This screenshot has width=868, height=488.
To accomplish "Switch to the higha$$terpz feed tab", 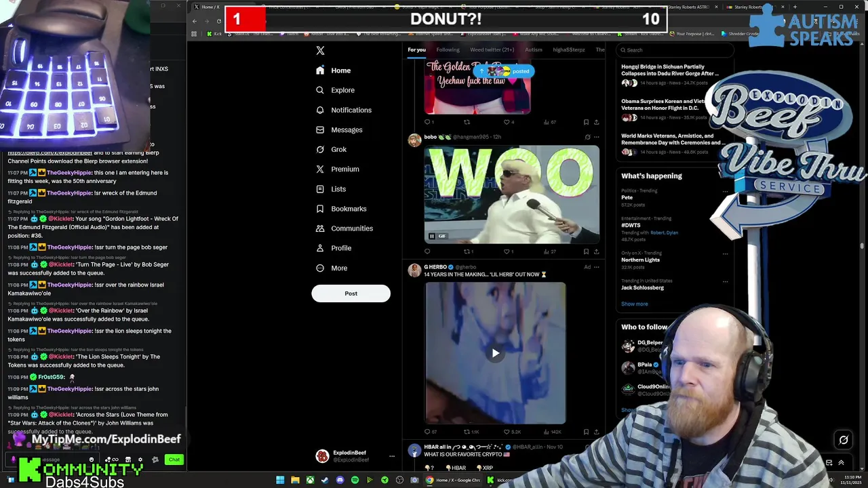I will pos(569,49).
